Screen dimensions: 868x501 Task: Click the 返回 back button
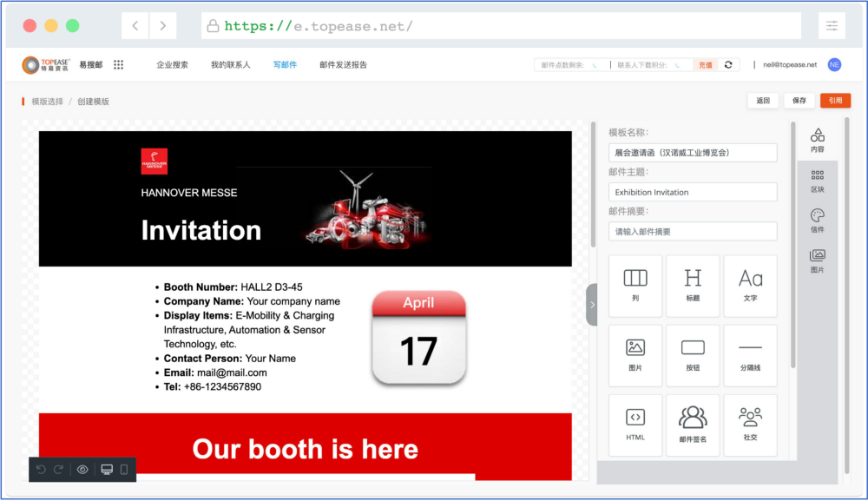tap(763, 100)
